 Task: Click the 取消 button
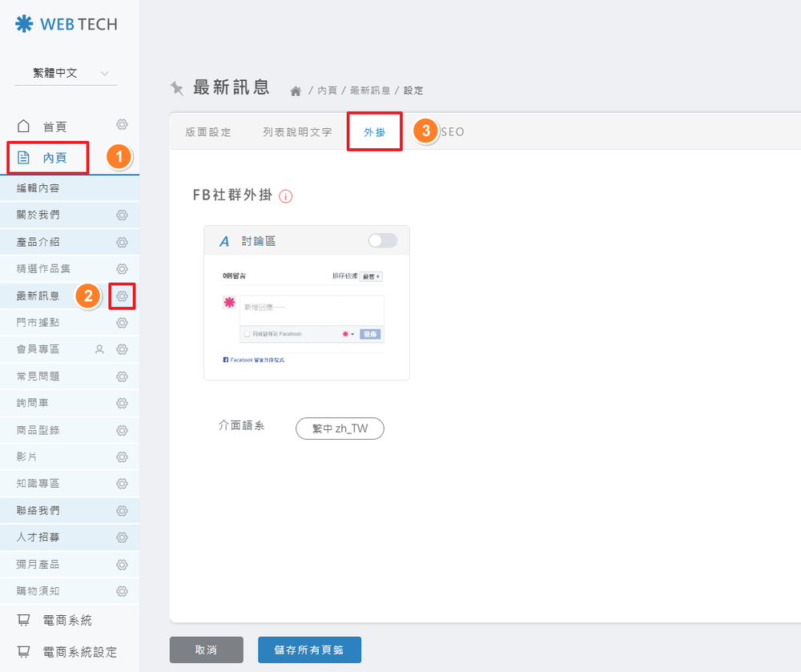(207, 650)
